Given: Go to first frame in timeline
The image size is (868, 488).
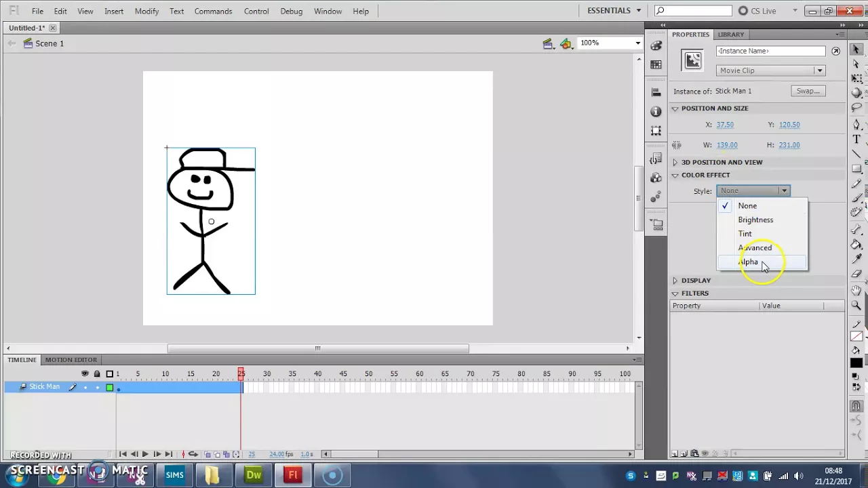Looking at the screenshot, I should [123, 454].
